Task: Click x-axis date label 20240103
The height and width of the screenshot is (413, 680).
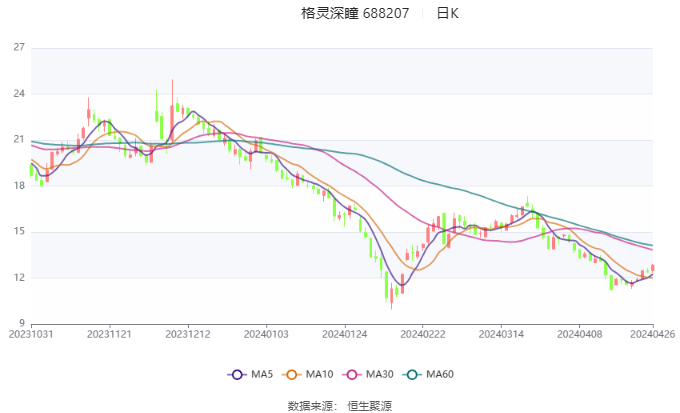Action: click(266, 334)
